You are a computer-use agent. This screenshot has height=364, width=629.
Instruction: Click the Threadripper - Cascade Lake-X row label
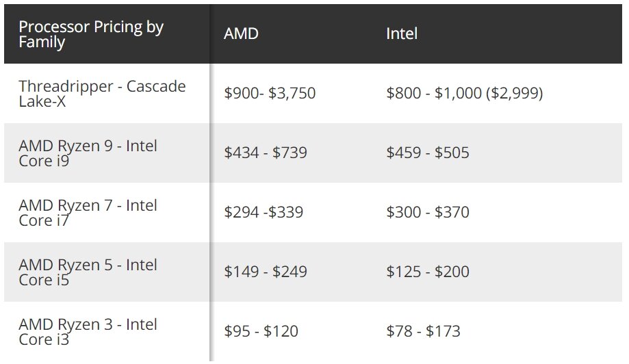click(x=102, y=94)
